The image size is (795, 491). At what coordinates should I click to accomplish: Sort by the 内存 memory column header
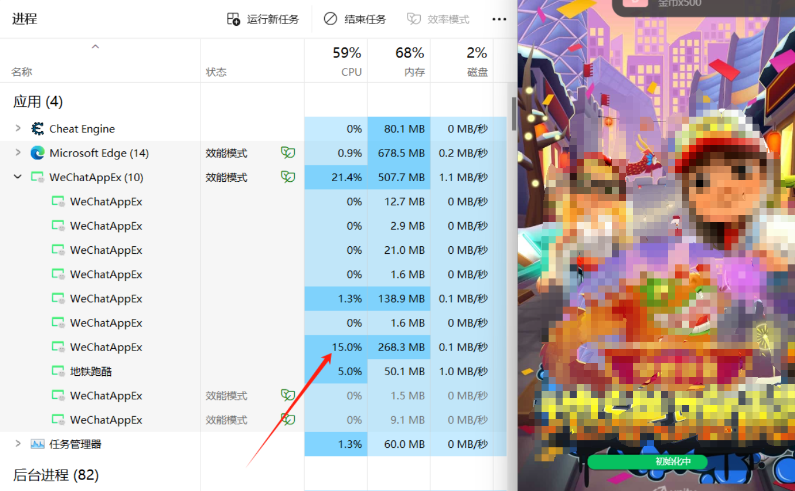click(399, 61)
